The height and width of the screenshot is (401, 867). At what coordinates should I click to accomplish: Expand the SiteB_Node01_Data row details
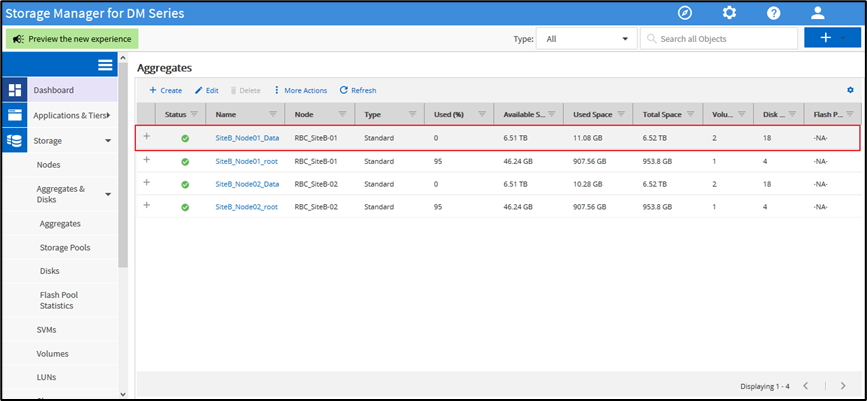(147, 137)
